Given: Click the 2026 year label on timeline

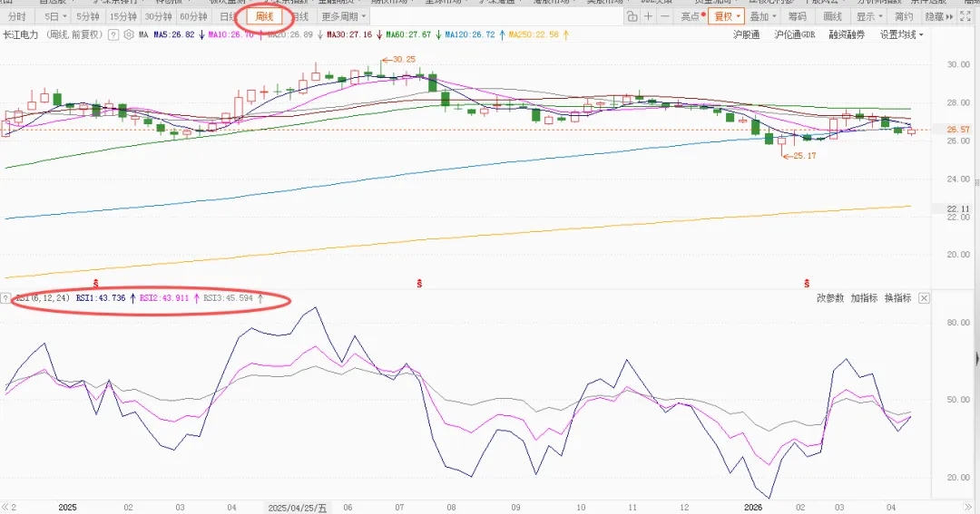Looking at the screenshot, I should pos(753,508).
